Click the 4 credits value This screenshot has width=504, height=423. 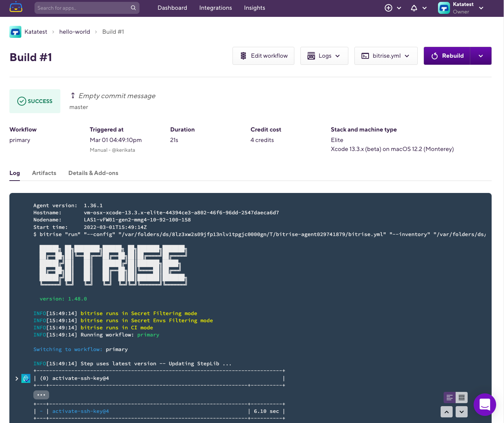click(262, 140)
